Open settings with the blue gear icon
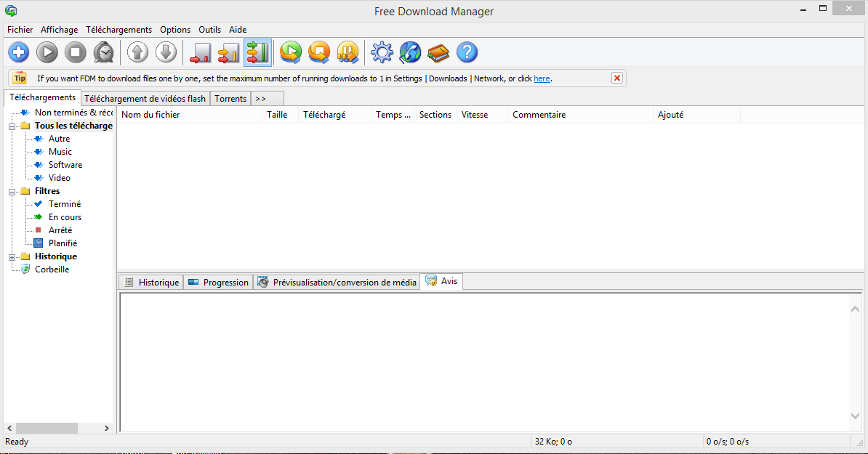 pyautogui.click(x=382, y=52)
